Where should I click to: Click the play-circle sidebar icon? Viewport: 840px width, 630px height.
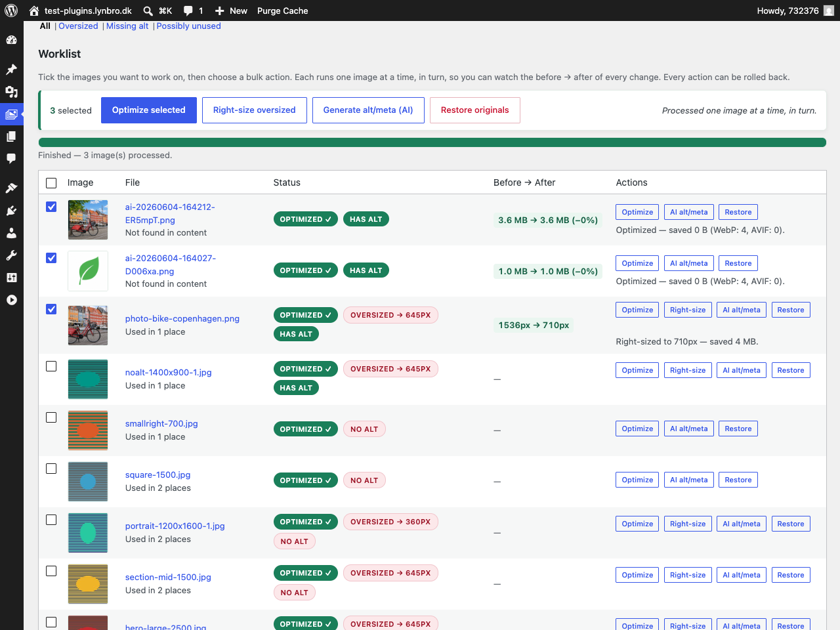(11, 300)
